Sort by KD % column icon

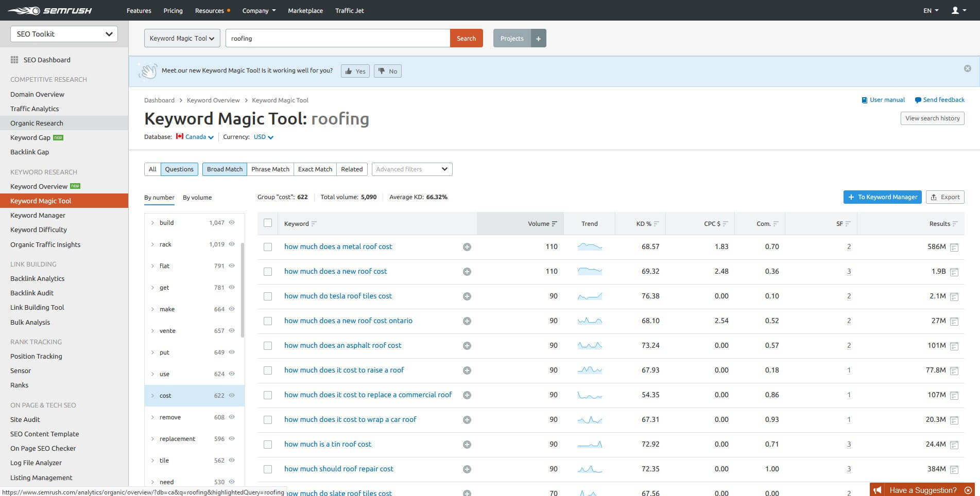pyautogui.click(x=657, y=224)
